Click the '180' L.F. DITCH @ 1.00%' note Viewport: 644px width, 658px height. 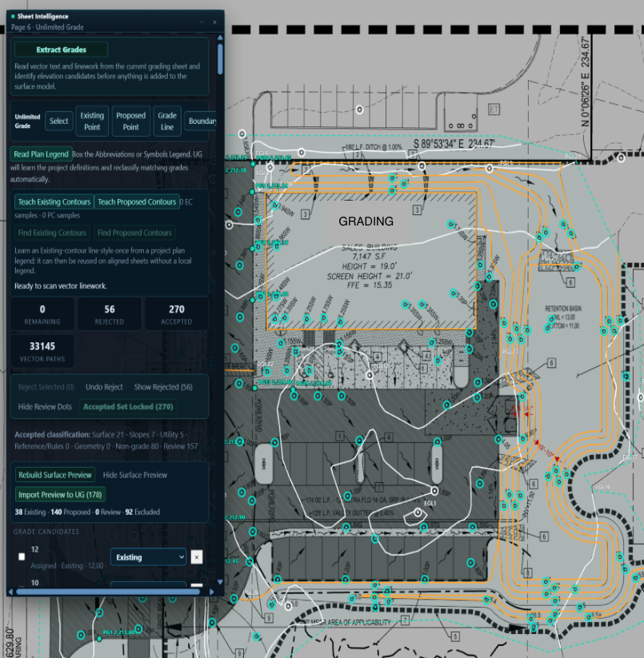click(372, 147)
